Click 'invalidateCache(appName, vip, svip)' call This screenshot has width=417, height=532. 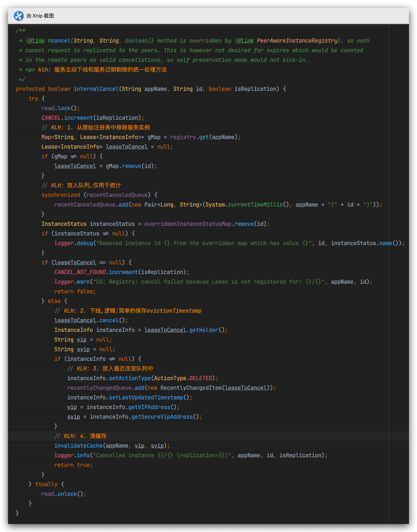click(x=110, y=446)
